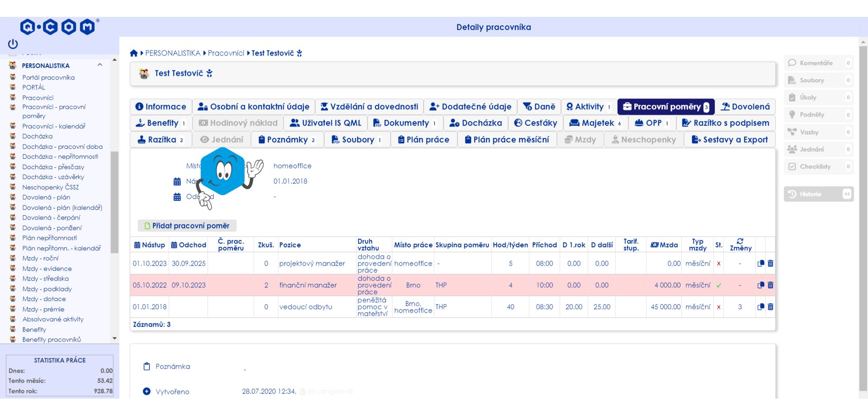The height and width of the screenshot is (413, 868).
Task: Click employee icon next to Test Testovič title
Action: pos(144,73)
